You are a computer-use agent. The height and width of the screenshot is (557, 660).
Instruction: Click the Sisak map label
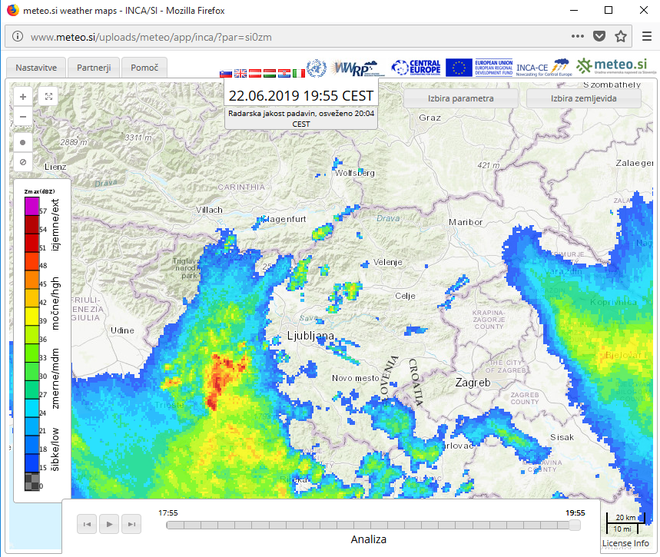(x=562, y=437)
